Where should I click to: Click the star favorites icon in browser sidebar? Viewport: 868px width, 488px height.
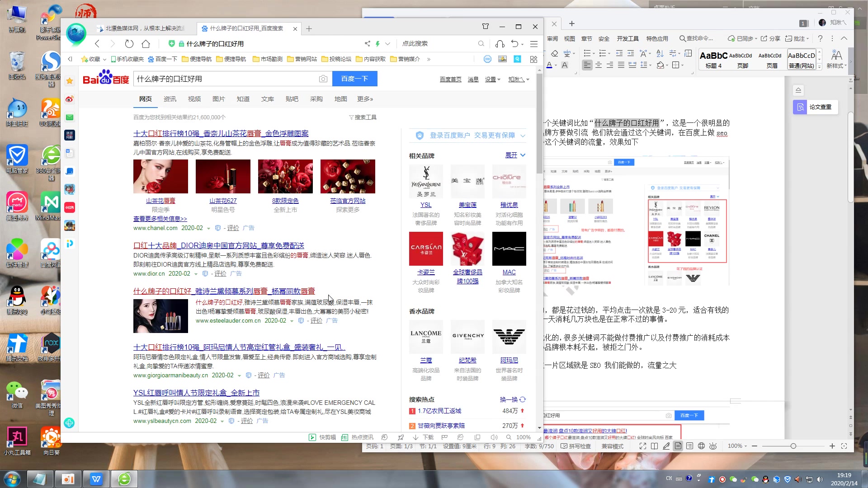(70, 81)
